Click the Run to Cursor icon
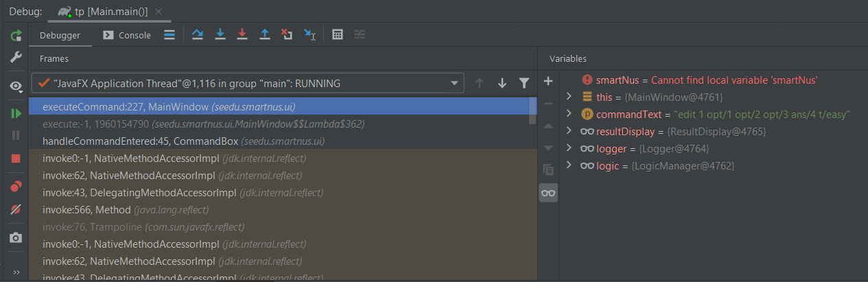The height and width of the screenshot is (282, 868). coord(310,35)
